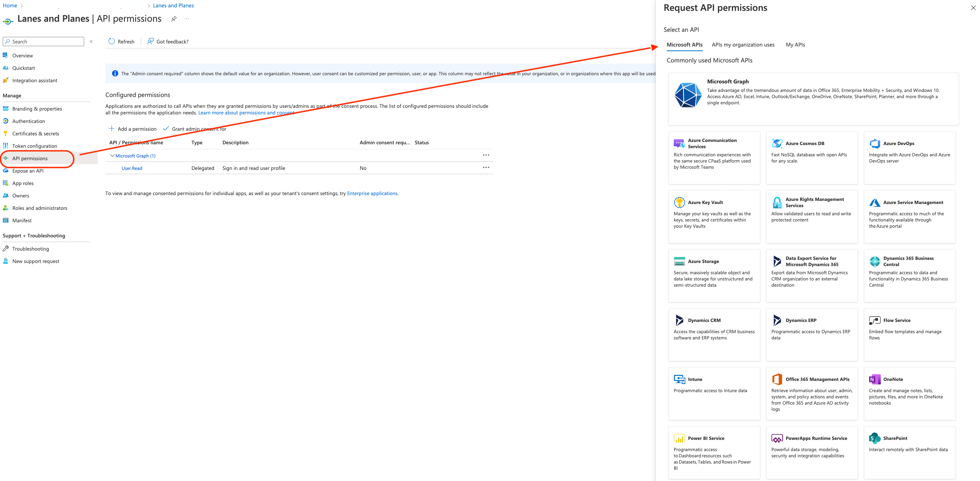Select the Intune icon
This screenshot has width=980, height=481.
679,379
